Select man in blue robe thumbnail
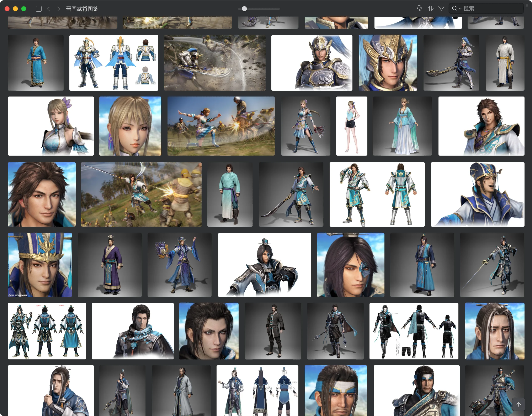Image resolution: width=532 pixels, height=416 pixels. point(36,63)
